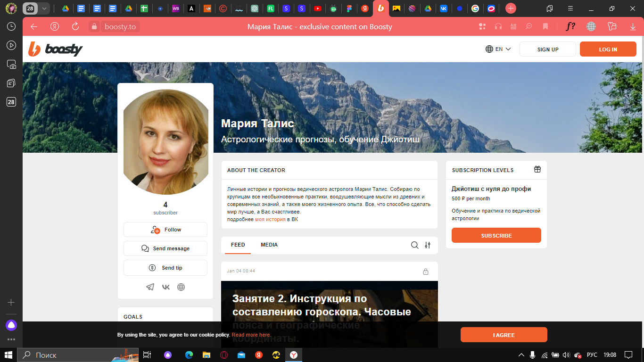This screenshot has width=644, height=362.
Task: Click the Yandex home button
Action: (x=55, y=26)
